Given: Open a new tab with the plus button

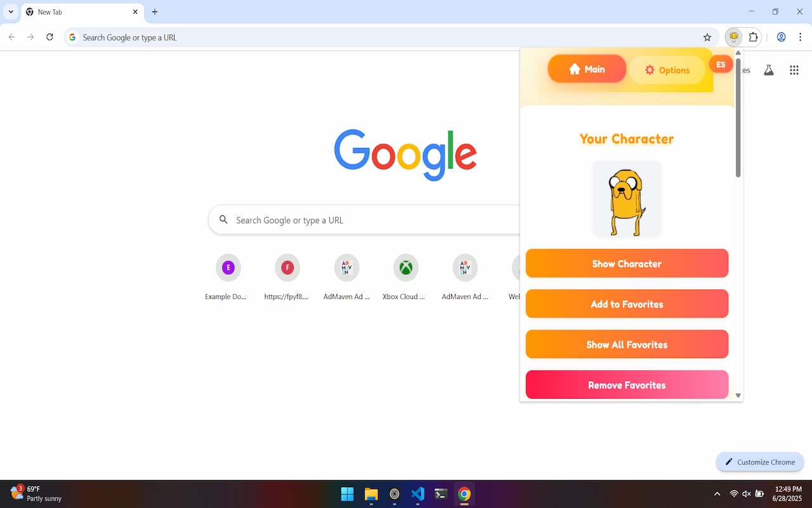Looking at the screenshot, I should [x=155, y=12].
